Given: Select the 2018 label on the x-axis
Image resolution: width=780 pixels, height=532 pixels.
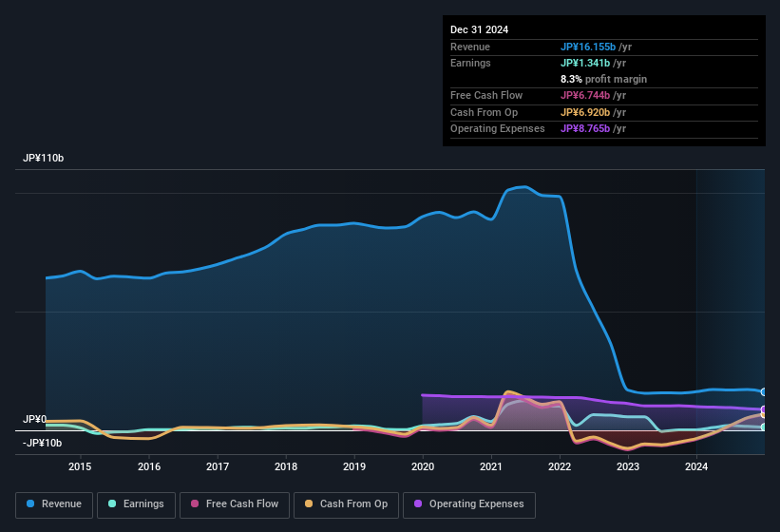Looking at the screenshot, I should pyautogui.click(x=286, y=466).
